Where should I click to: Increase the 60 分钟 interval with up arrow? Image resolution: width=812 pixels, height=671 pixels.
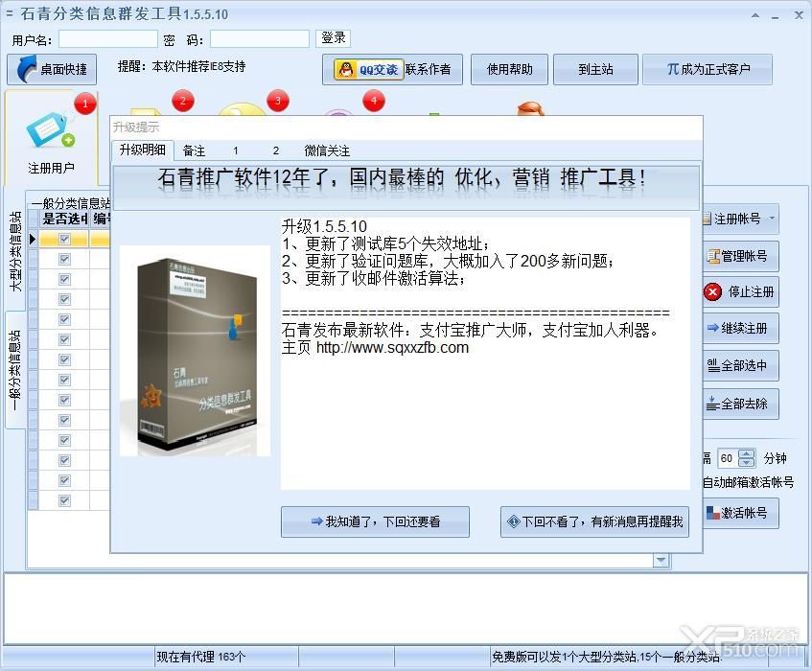[746, 453]
